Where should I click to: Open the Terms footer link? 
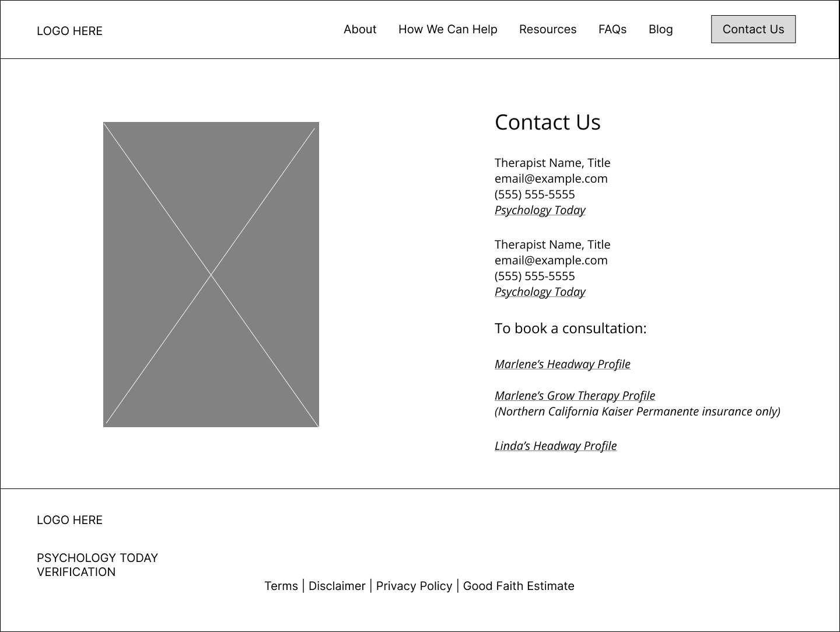[x=281, y=586]
